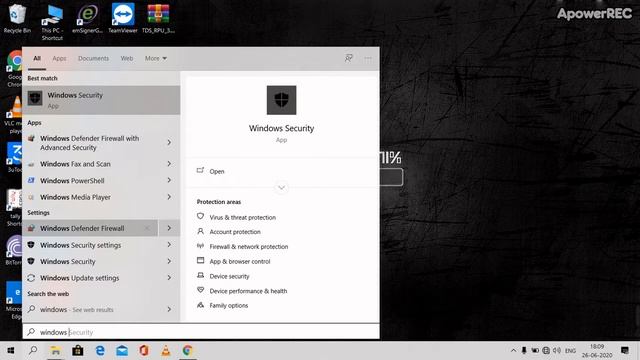Open the action center notification icon

pyautogui.click(x=625, y=351)
